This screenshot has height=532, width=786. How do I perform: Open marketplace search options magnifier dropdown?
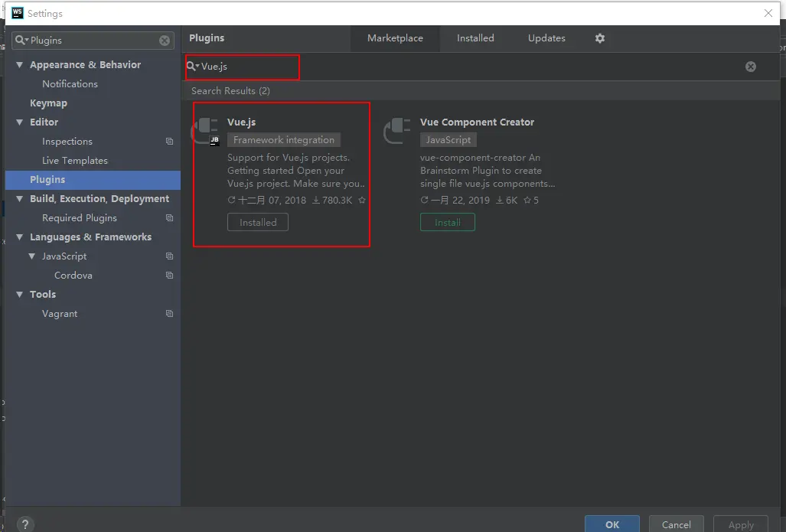coord(193,66)
